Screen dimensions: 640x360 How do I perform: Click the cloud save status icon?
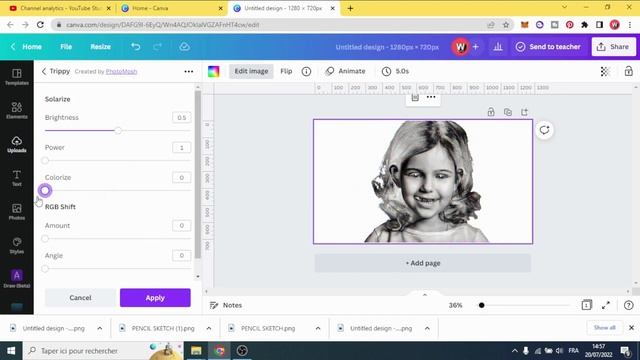[x=184, y=47]
